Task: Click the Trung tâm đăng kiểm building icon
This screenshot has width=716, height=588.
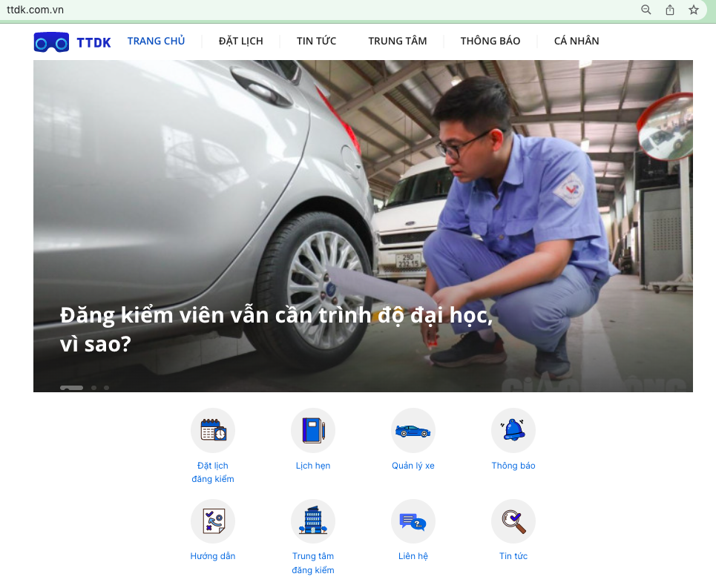Action: (313, 521)
